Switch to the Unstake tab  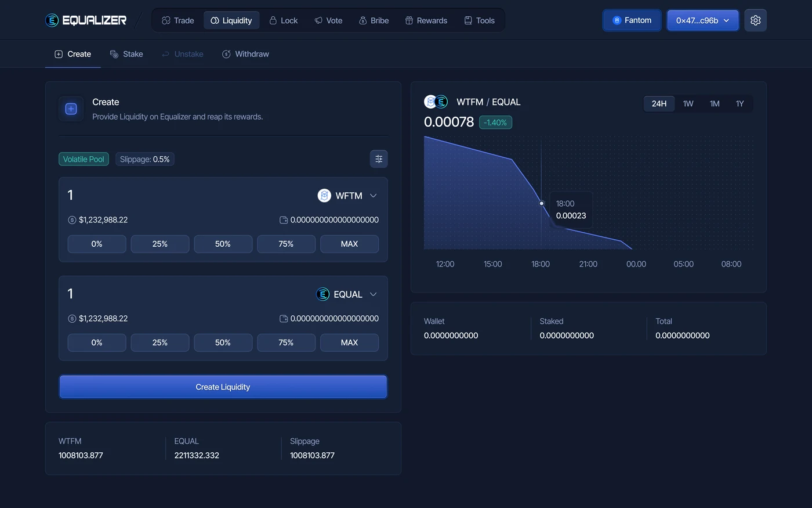pos(182,54)
